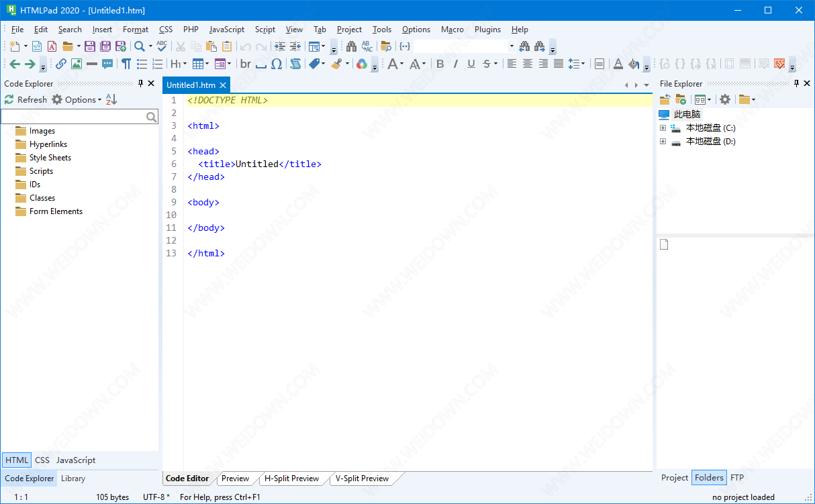
Task: Open the File menu
Action: pyautogui.click(x=17, y=30)
